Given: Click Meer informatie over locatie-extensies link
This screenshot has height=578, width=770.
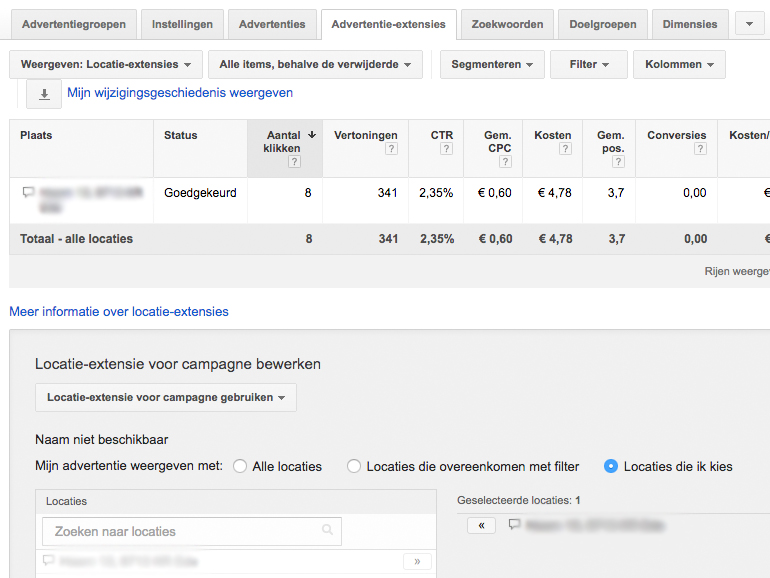Looking at the screenshot, I should point(119,312).
